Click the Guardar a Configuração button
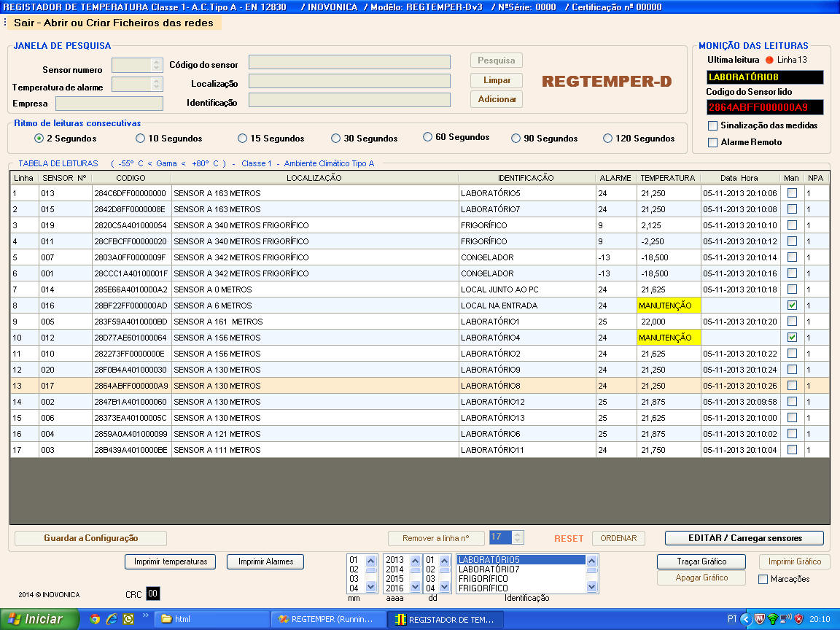This screenshot has height=630, width=840. (x=91, y=538)
